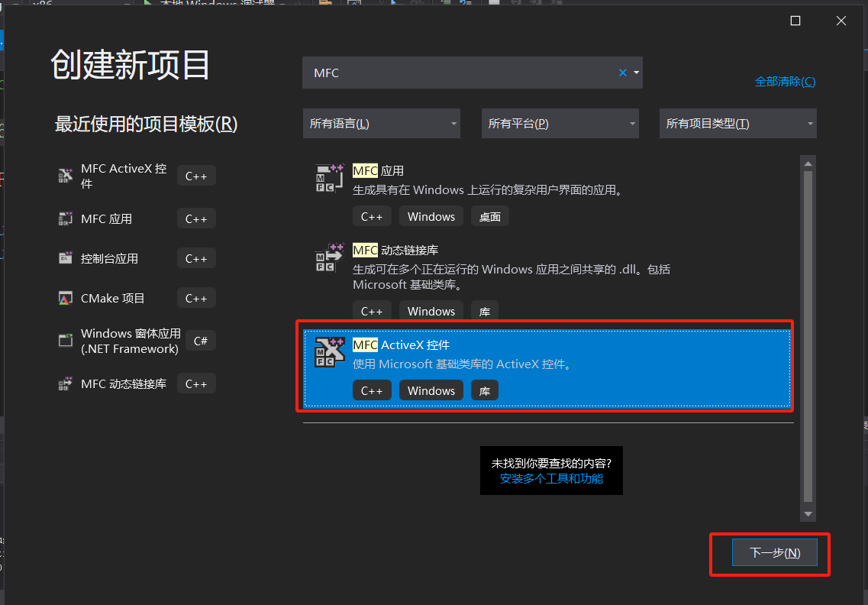Click MFC 应用 icon in recent templates list
Image resolution: width=868 pixels, height=605 pixels.
(x=66, y=218)
